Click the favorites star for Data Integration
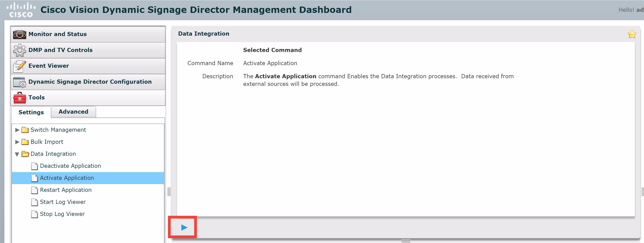Viewport: 644px width, 243px height. pyautogui.click(x=632, y=34)
